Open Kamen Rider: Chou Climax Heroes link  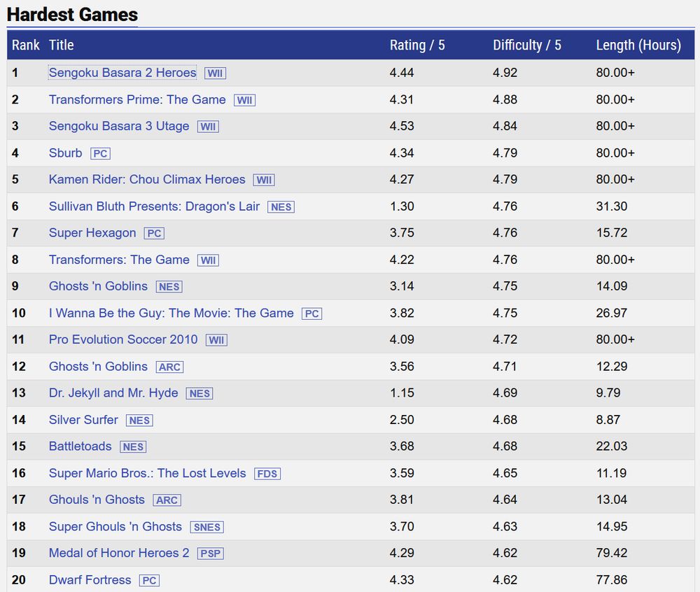[x=147, y=179]
